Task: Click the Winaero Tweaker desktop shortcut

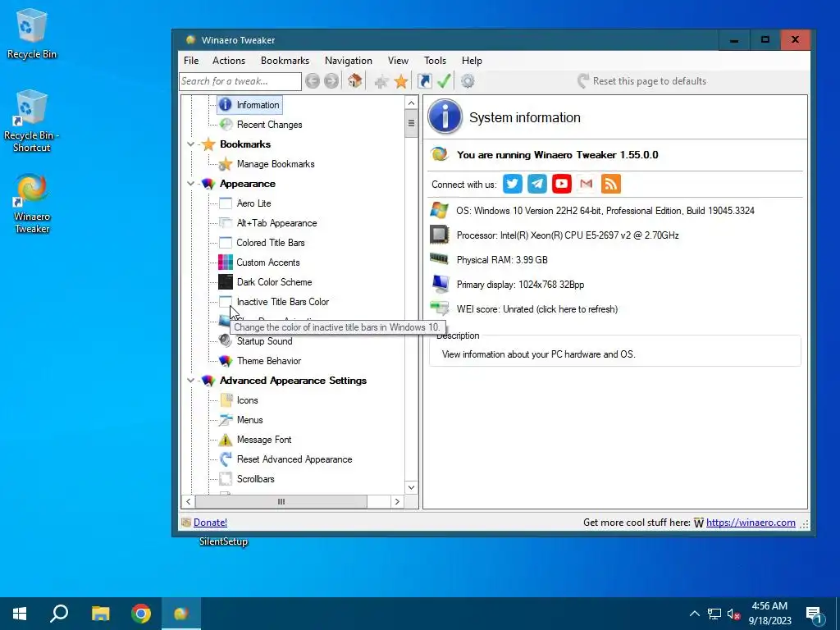Action: (x=32, y=203)
